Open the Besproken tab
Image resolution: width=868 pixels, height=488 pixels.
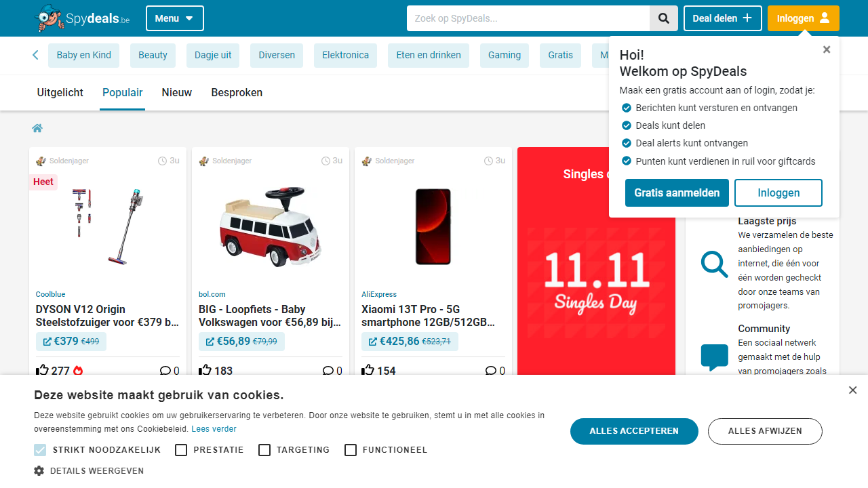(x=236, y=92)
